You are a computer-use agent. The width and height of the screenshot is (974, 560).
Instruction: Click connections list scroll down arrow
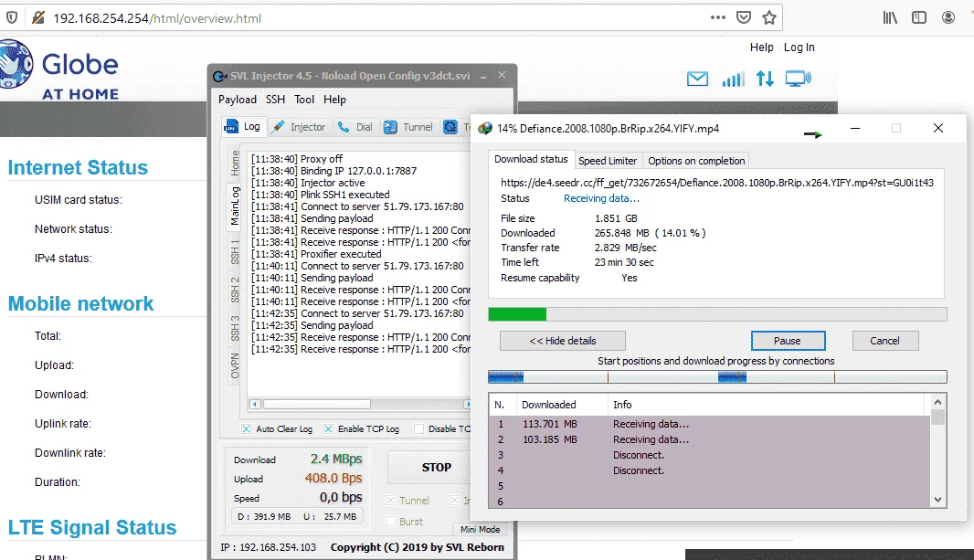(938, 500)
